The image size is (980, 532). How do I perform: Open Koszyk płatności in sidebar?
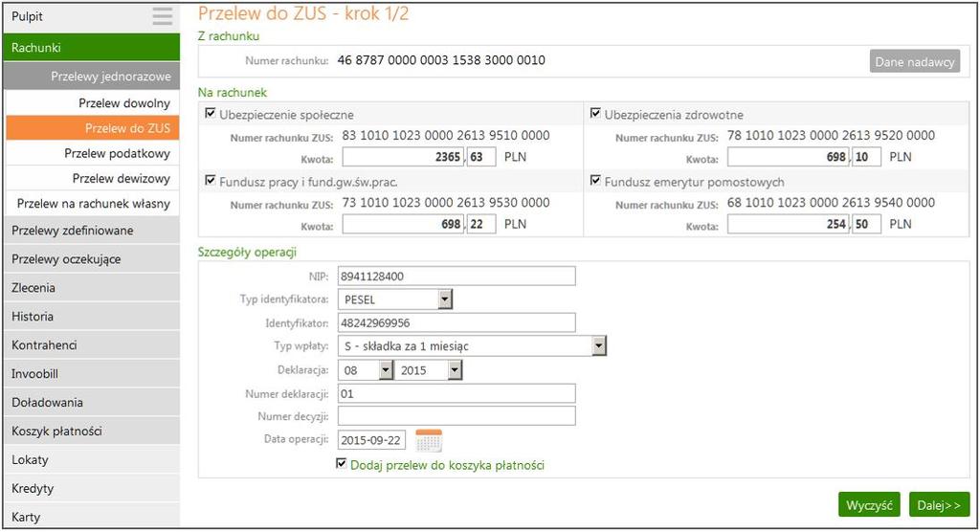click(x=91, y=431)
